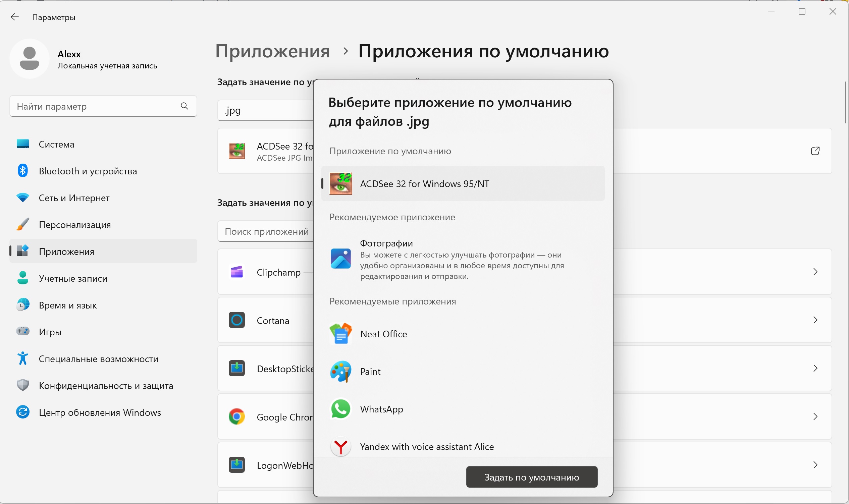Select the Фотографии app icon
The width and height of the screenshot is (849, 504).
340,259
